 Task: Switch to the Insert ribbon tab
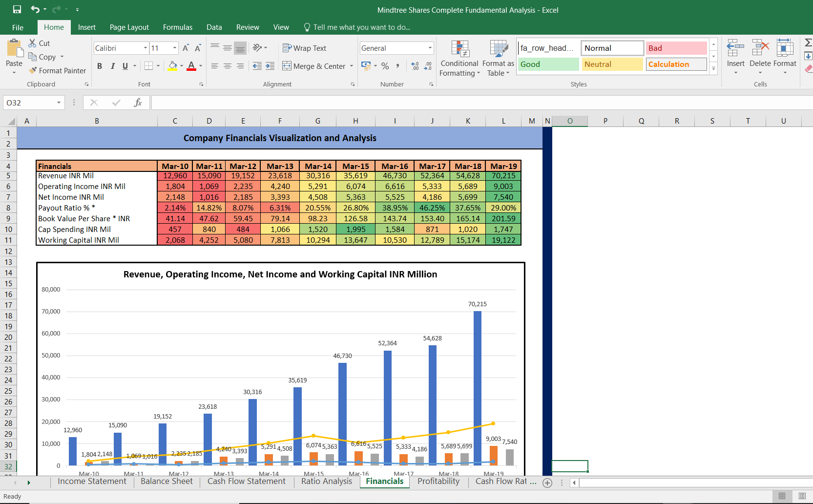click(x=87, y=27)
